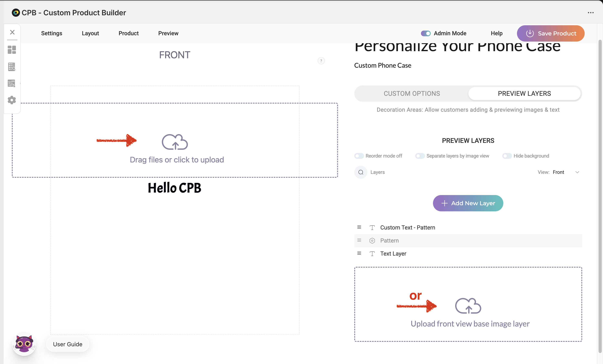This screenshot has height=364, width=603.
Task: Open the Settings menu
Action: coord(52,33)
